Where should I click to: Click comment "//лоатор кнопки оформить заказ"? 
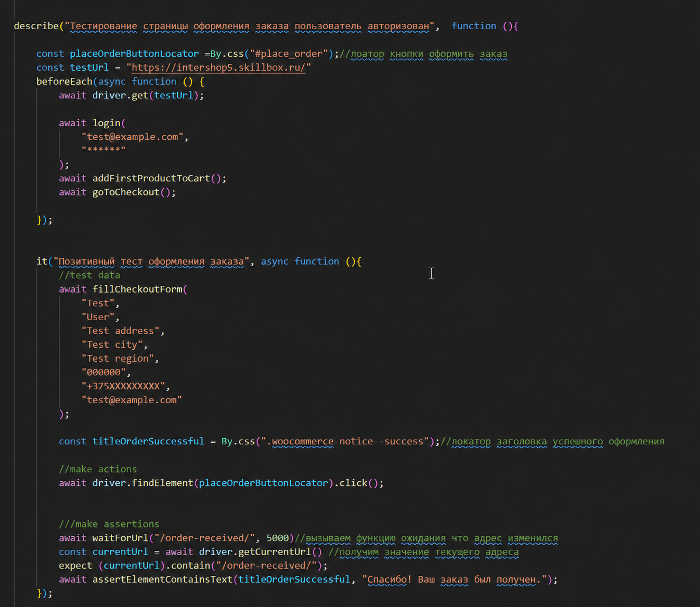tap(423, 54)
